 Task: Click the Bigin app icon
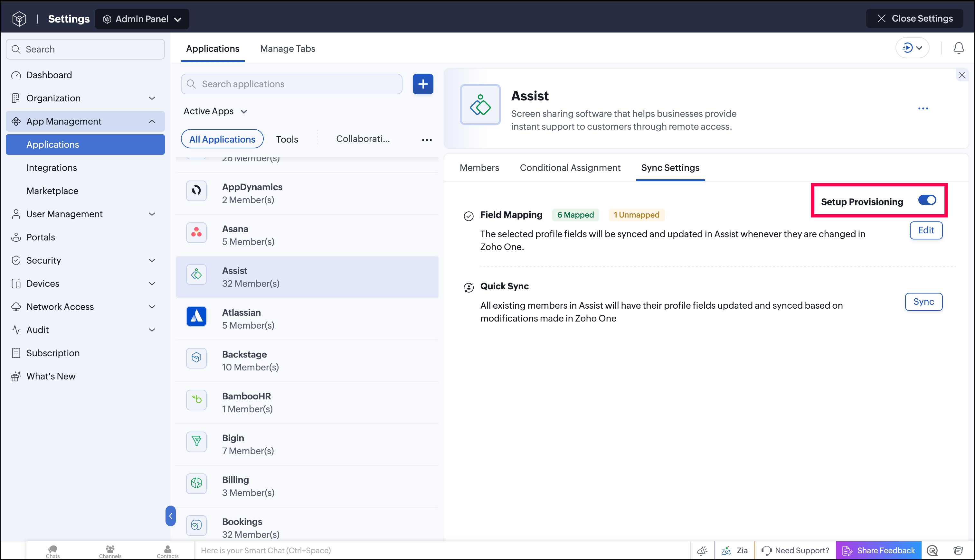pyautogui.click(x=196, y=442)
